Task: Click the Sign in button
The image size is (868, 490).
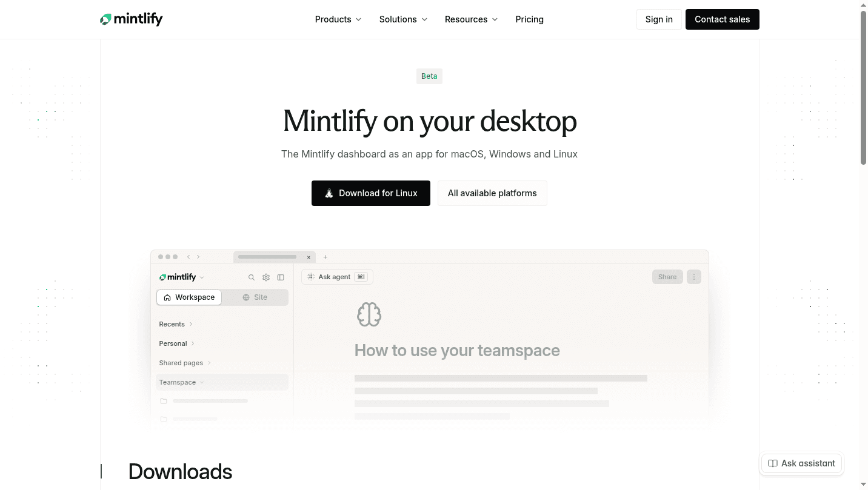Action: click(x=659, y=19)
